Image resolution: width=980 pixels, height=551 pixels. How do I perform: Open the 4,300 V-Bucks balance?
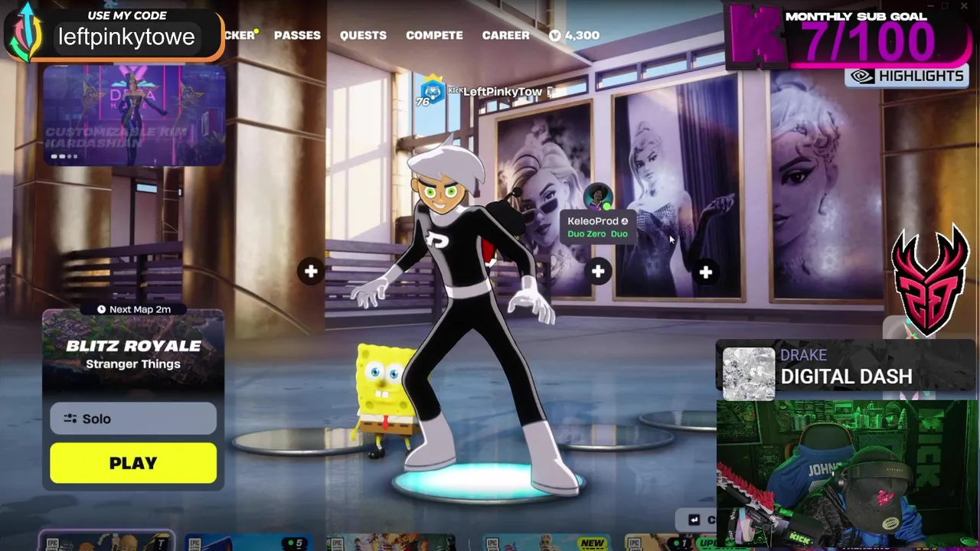coord(574,35)
